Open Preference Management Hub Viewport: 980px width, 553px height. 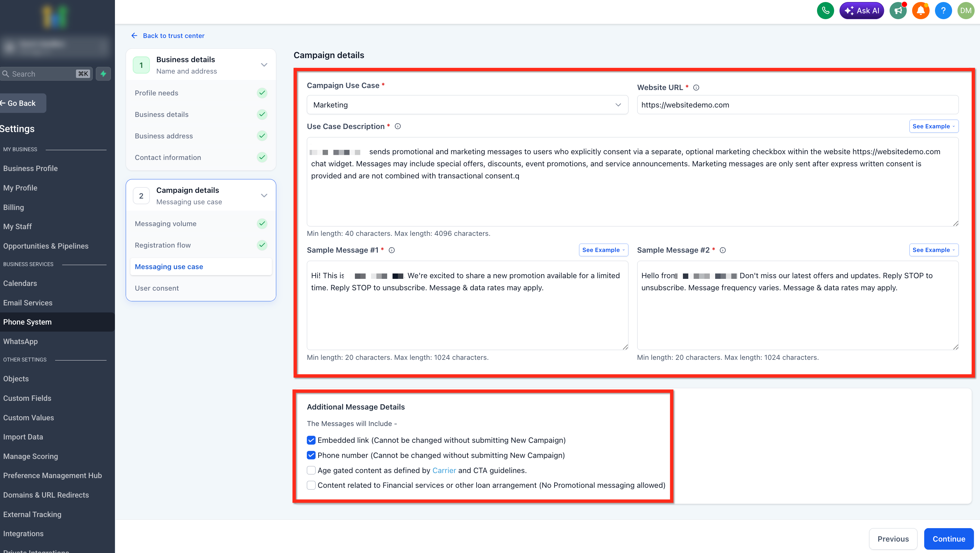(x=52, y=475)
